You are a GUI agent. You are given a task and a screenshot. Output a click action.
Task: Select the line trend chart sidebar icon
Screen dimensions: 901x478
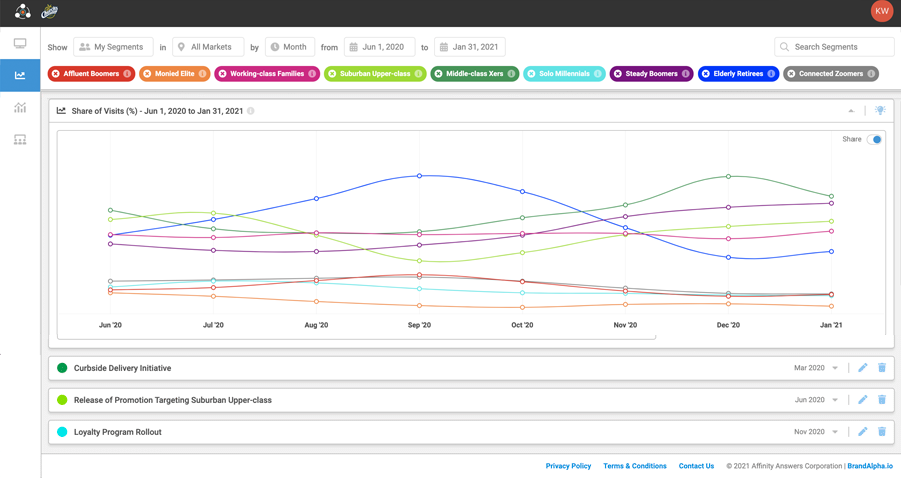20,75
